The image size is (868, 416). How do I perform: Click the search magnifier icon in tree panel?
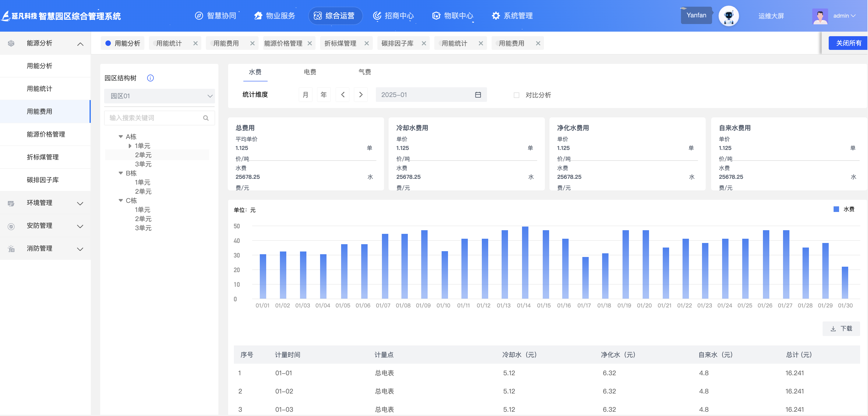click(206, 118)
